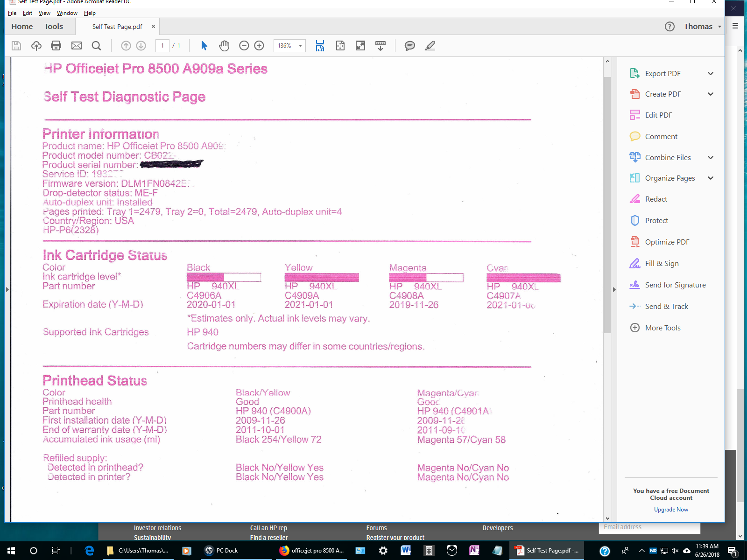This screenshot has height=560, width=747.
Task: Click the Zoom in plus icon
Action: [x=259, y=46]
